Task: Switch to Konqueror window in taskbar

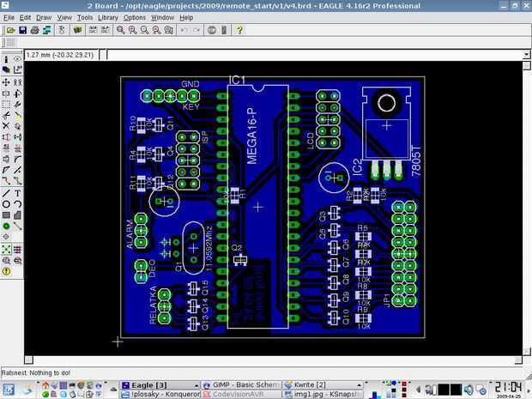Action: [160, 394]
